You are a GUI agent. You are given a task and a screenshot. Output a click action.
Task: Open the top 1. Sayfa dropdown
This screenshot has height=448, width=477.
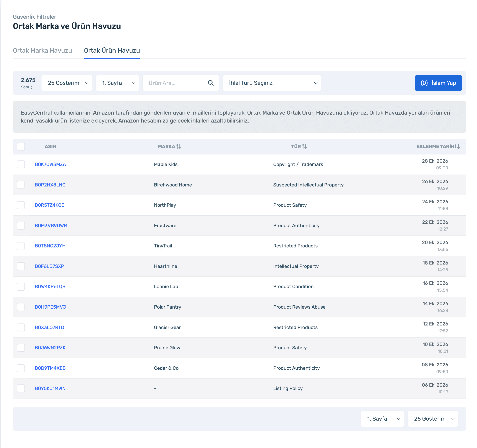coord(117,83)
